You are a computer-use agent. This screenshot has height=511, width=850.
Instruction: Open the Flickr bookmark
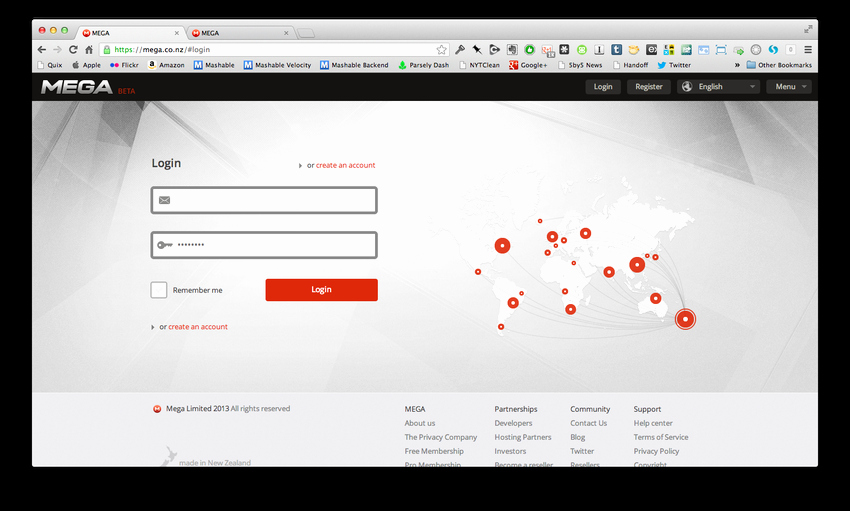point(124,65)
